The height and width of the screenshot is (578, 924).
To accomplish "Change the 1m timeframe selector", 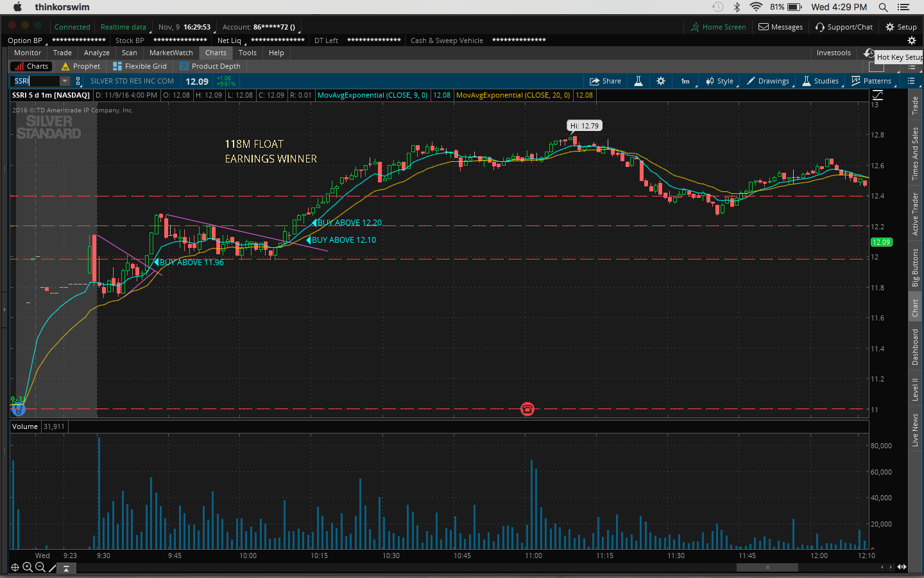I will [685, 81].
